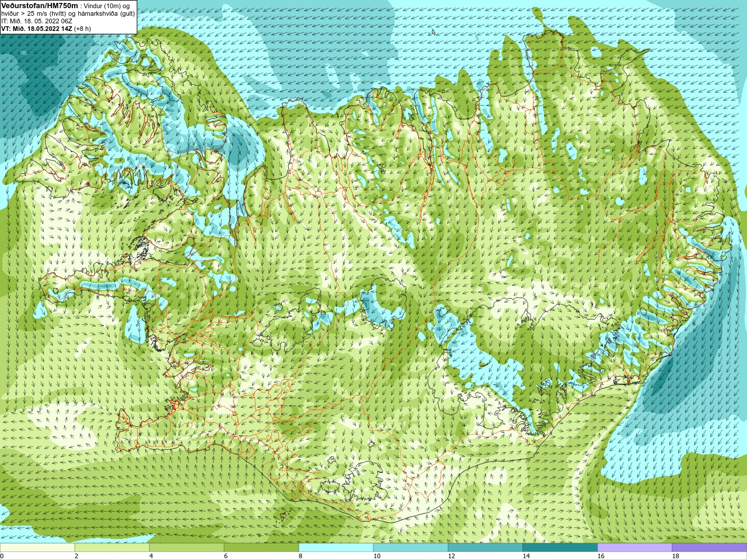The image size is (747, 560).
Task: Choose the 12–14 m/s teal legend swatch
Action: [486, 548]
